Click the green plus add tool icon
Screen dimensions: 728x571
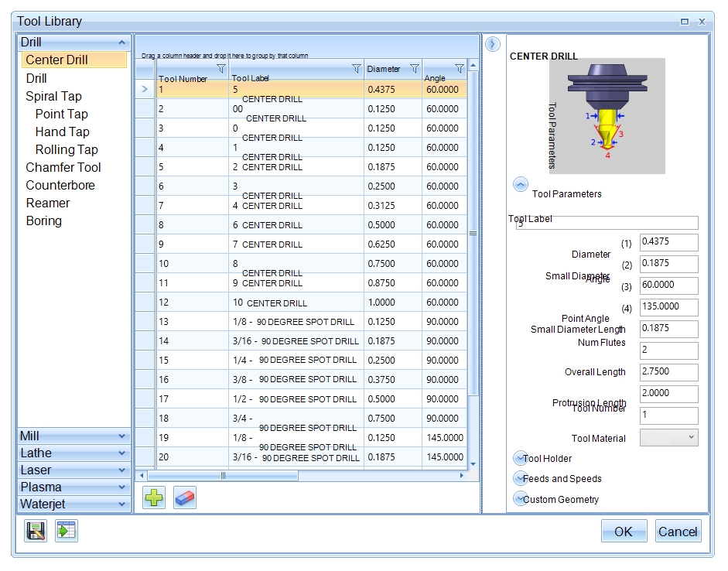154,497
